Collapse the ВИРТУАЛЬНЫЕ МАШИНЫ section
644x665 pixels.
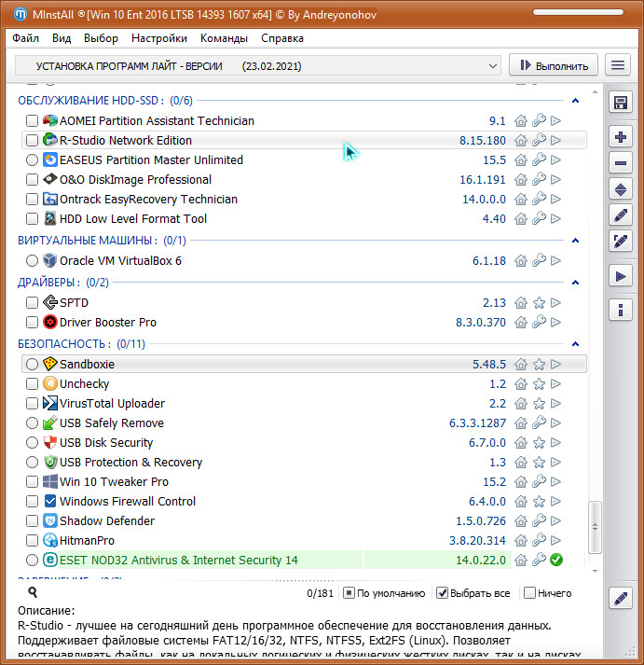[575, 241]
